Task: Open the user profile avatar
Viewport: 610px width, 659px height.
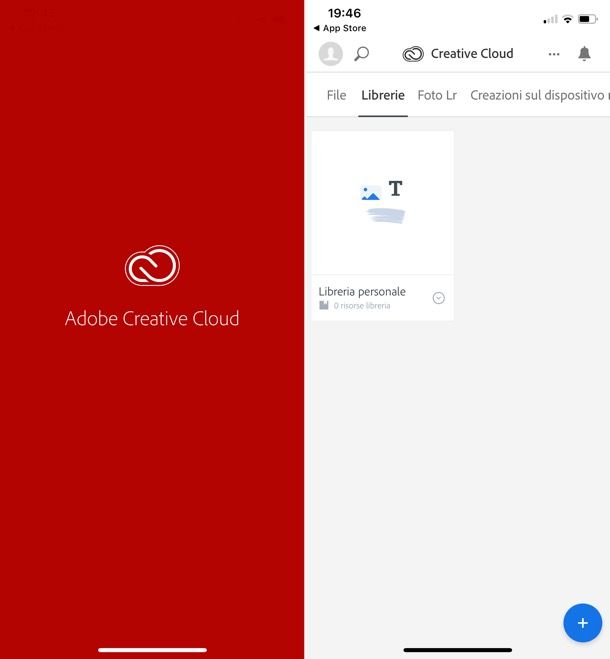Action: [330, 54]
